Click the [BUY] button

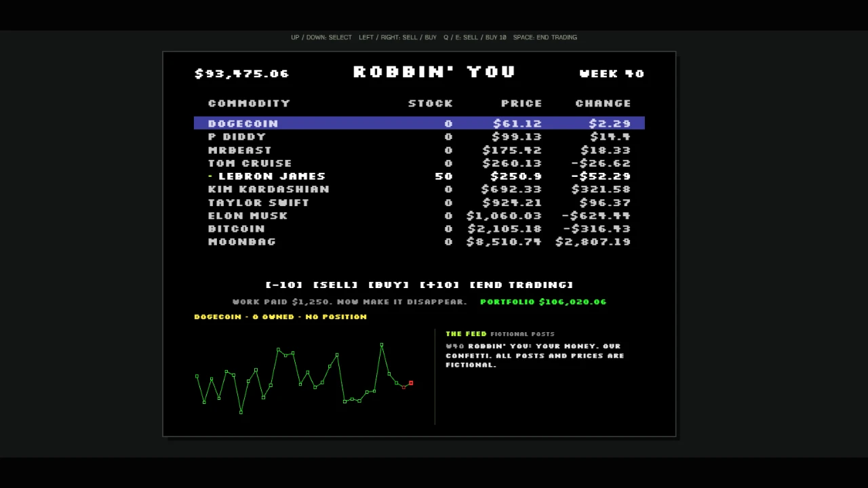[x=389, y=285]
